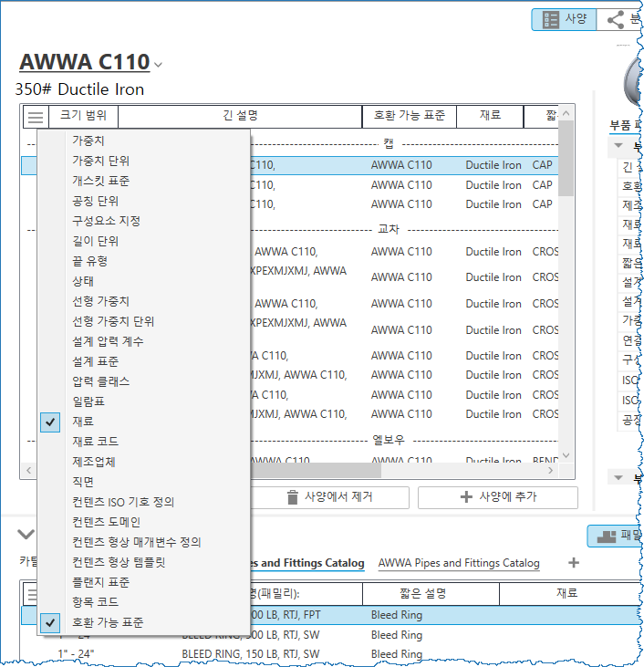Open the AWWA C110 title dropdown arrow
This screenshot has height=667, width=644.
tap(158, 65)
